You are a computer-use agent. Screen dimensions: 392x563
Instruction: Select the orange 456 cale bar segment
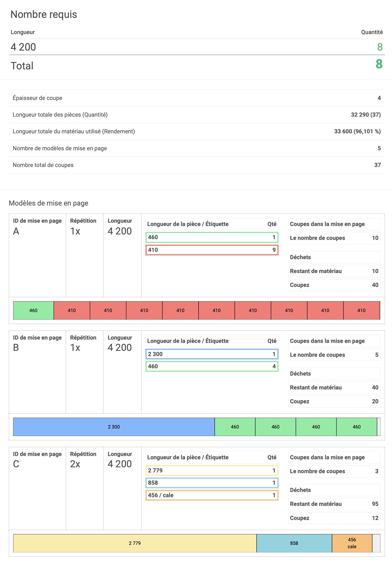(x=352, y=543)
